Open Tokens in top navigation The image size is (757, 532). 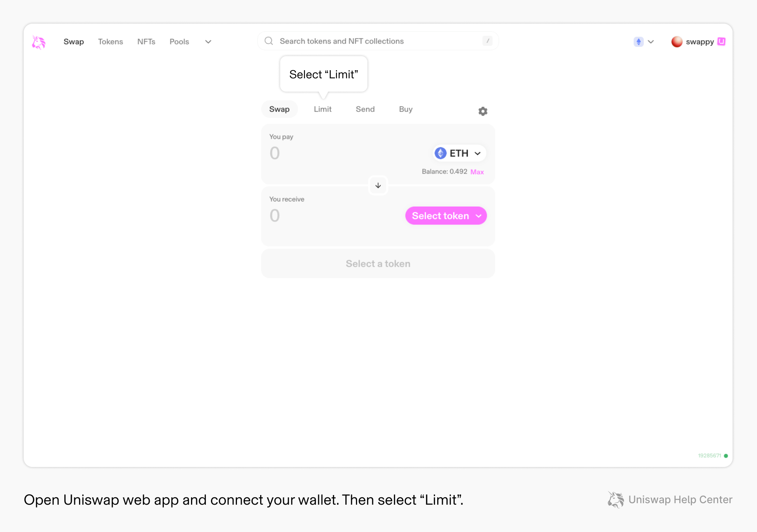111,42
